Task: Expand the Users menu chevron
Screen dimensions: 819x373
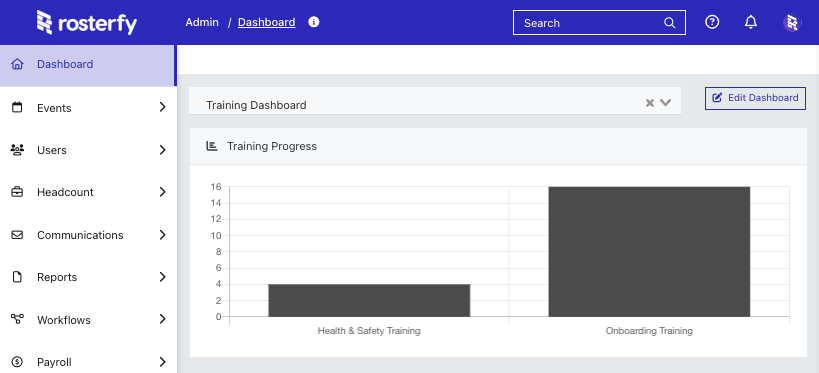Action: coord(162,150)
